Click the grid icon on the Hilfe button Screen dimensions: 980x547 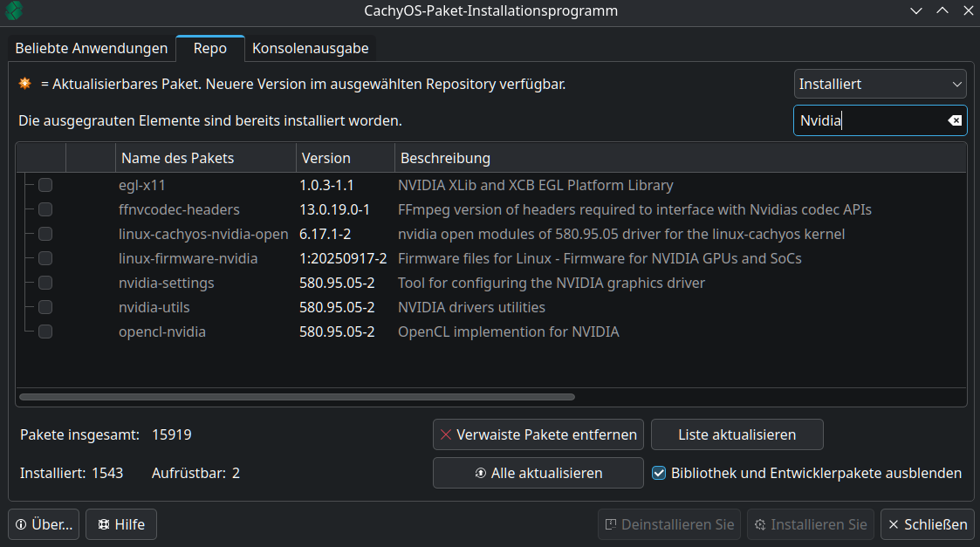[x=103, y=524]
